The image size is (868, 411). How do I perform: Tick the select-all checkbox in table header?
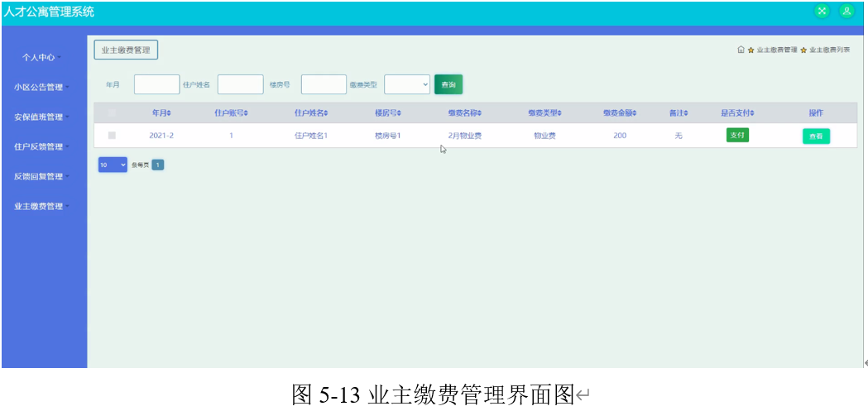112,112
